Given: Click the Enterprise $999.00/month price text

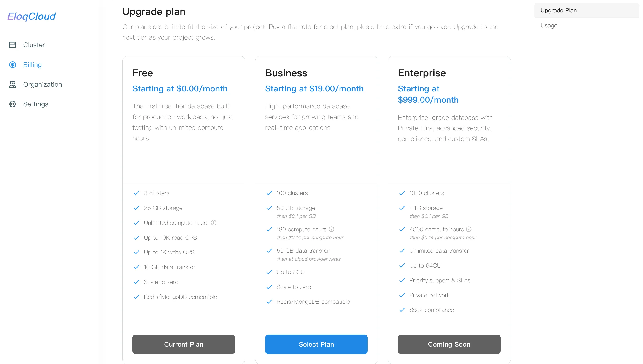Looking at the screenshot, I should click(x=428, y=100).
